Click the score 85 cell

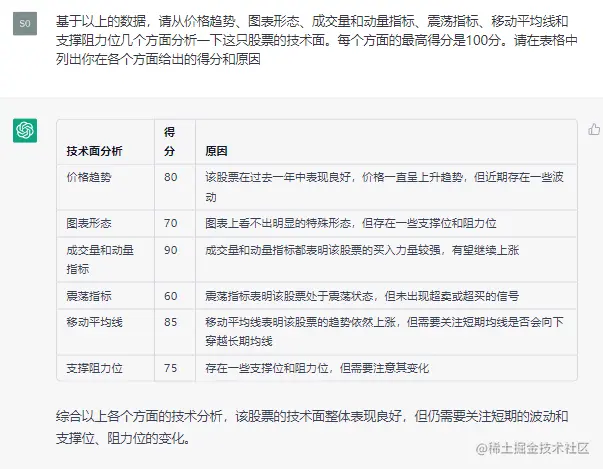coord(171,322)
